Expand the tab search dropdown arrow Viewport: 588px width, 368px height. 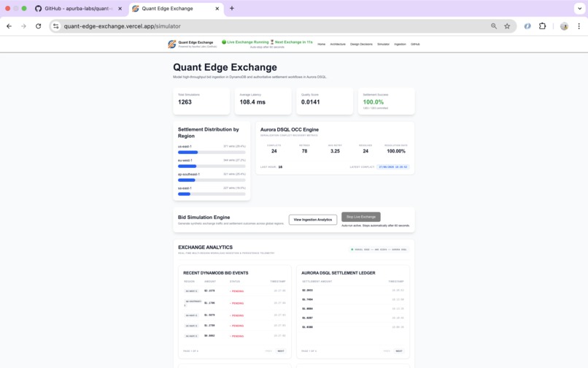[579, 8]
